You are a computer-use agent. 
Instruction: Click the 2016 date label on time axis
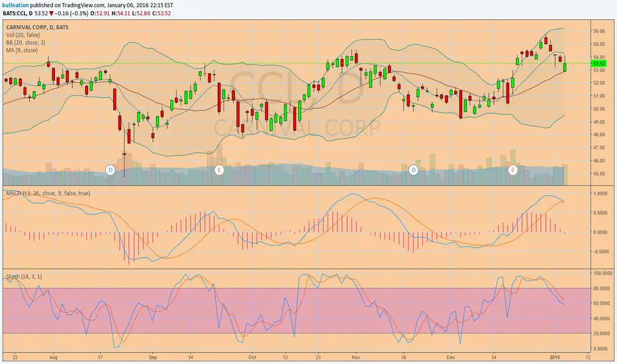tap(554, 357)
